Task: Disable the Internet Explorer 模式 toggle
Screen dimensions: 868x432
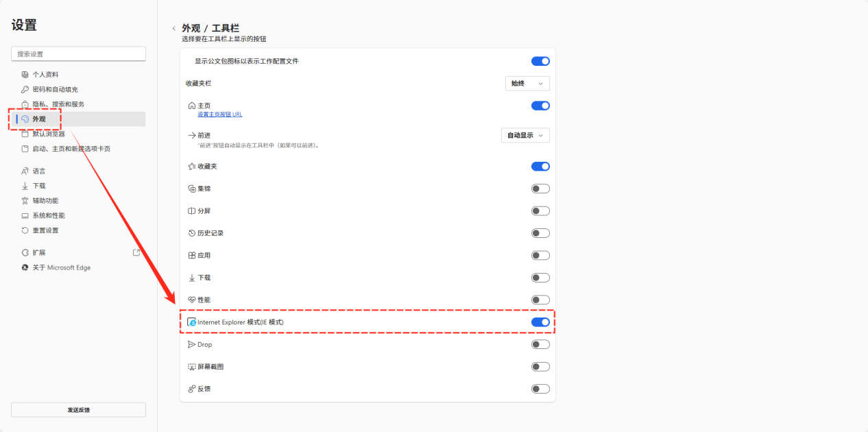Action: [x=540, y=322]
